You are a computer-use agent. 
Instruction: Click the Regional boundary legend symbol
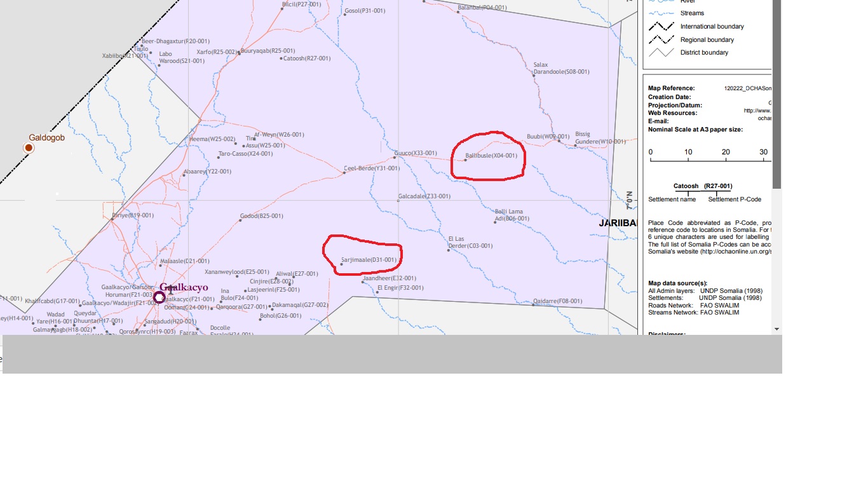tap(661, 39)
